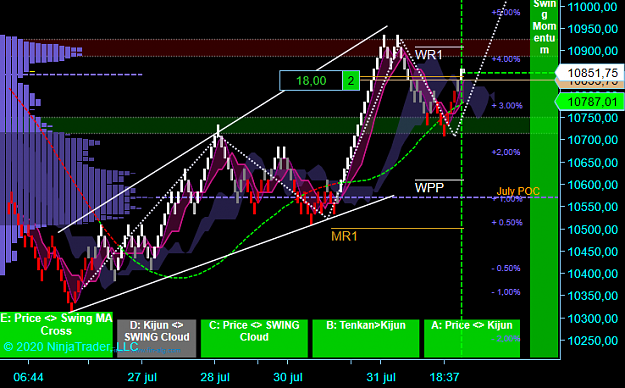Click the 10900,00 price axis label

[x=593, y=51]
